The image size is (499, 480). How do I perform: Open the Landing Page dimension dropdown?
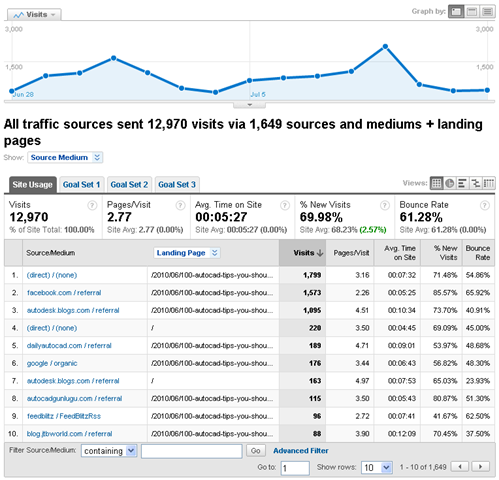coord(187,253)
